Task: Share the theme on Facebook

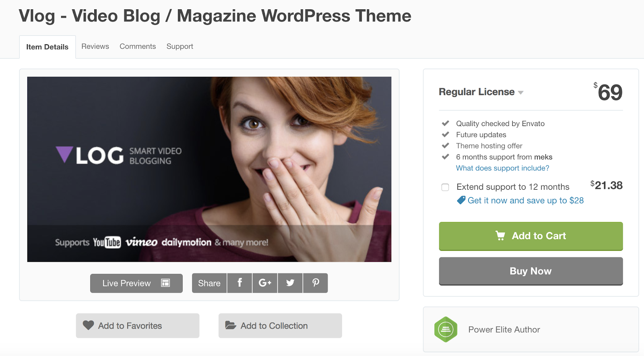Action: pos(239,283)
